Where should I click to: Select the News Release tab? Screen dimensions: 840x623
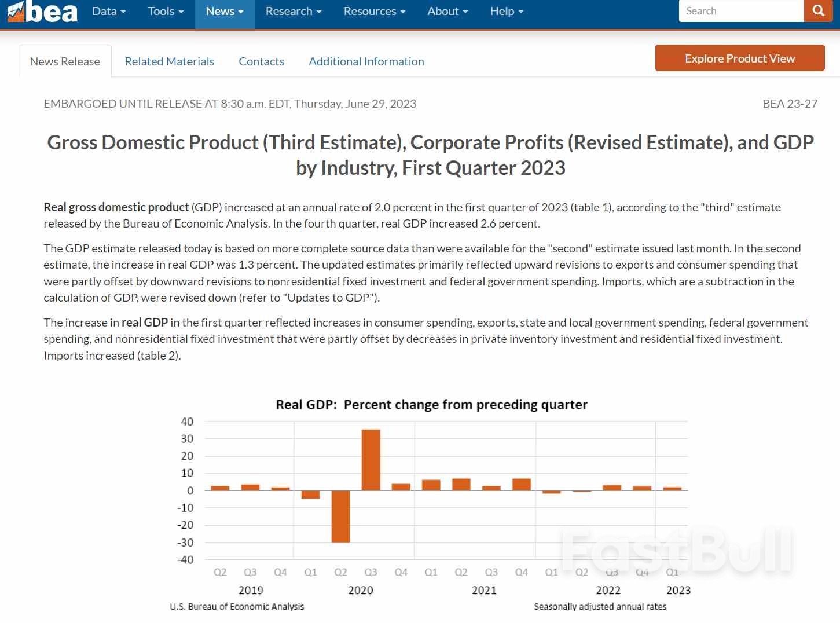tap(65, 61)
